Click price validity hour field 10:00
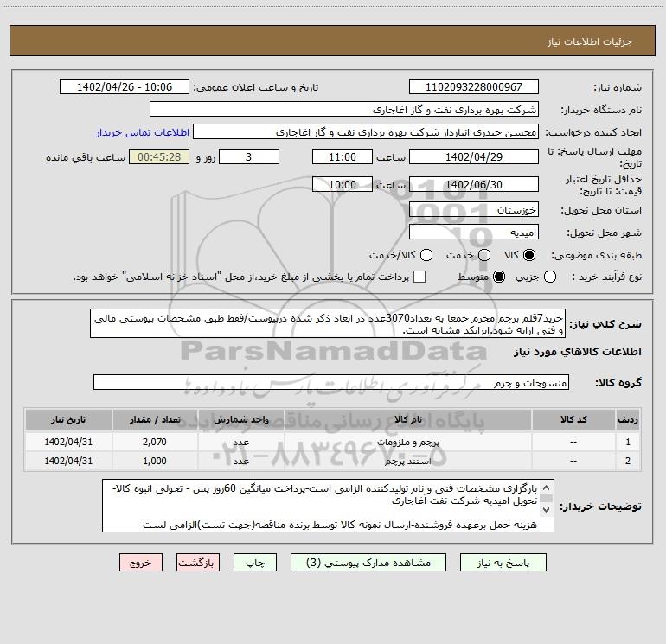Image resolution: width=666 pixels, height=644 pixels. (343, 184)
